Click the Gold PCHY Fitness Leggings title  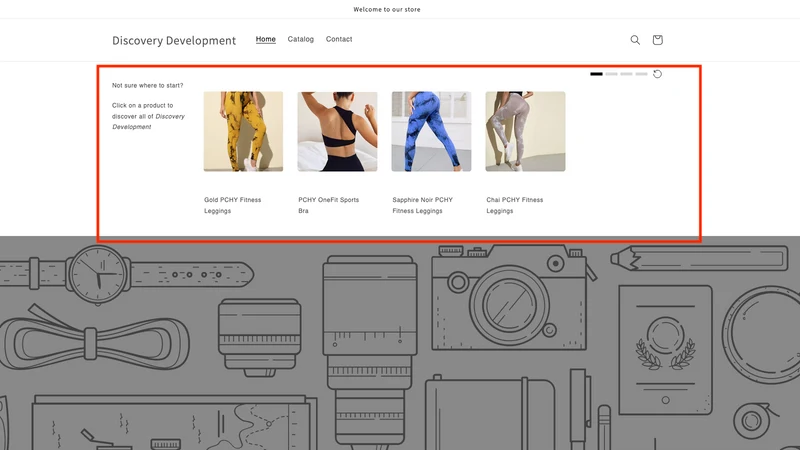233,205
